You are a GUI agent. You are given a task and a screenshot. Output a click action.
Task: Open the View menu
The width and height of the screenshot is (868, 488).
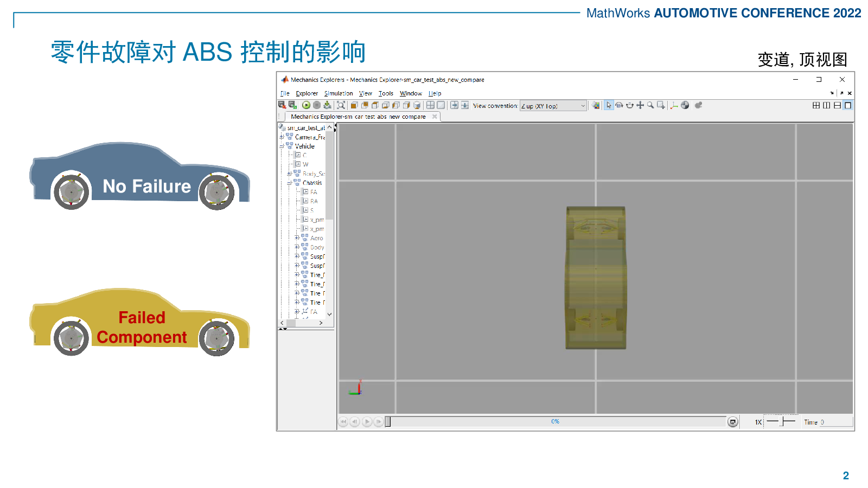tap(366, 93)
